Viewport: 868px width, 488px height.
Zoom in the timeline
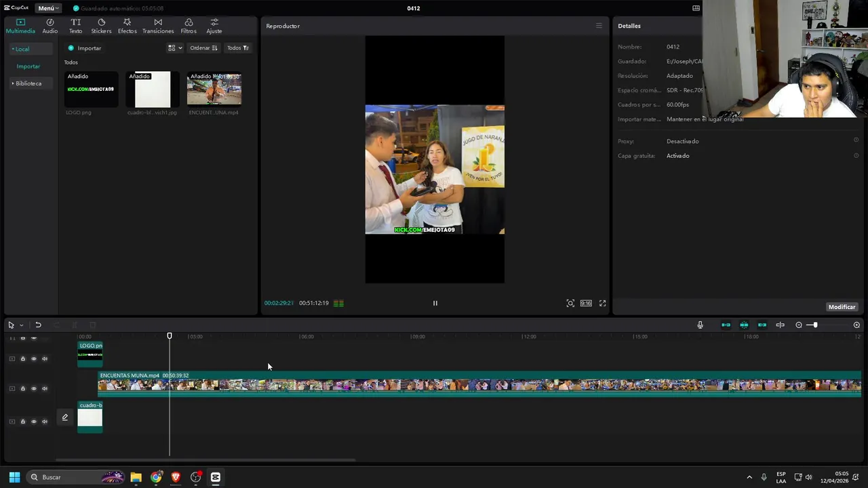coord(856,325)
